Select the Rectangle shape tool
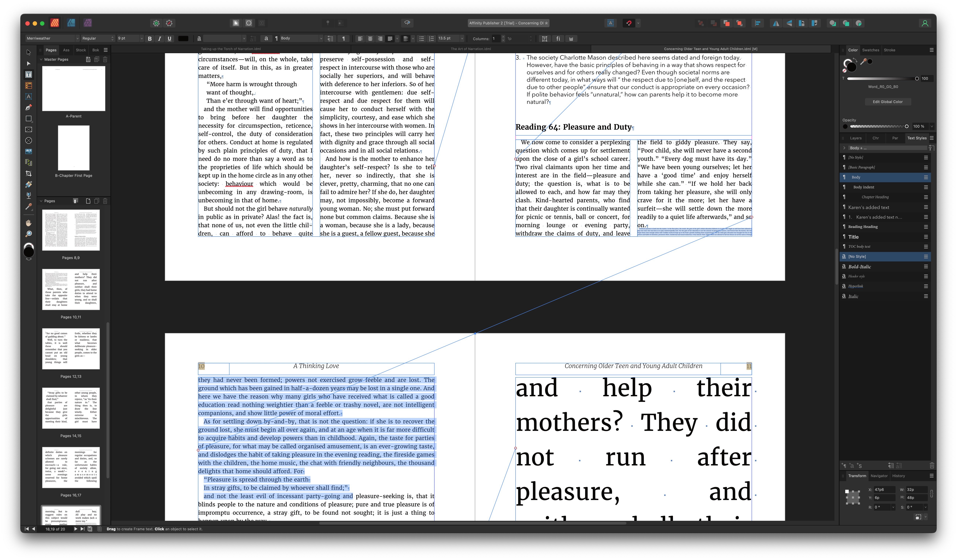 28,118
